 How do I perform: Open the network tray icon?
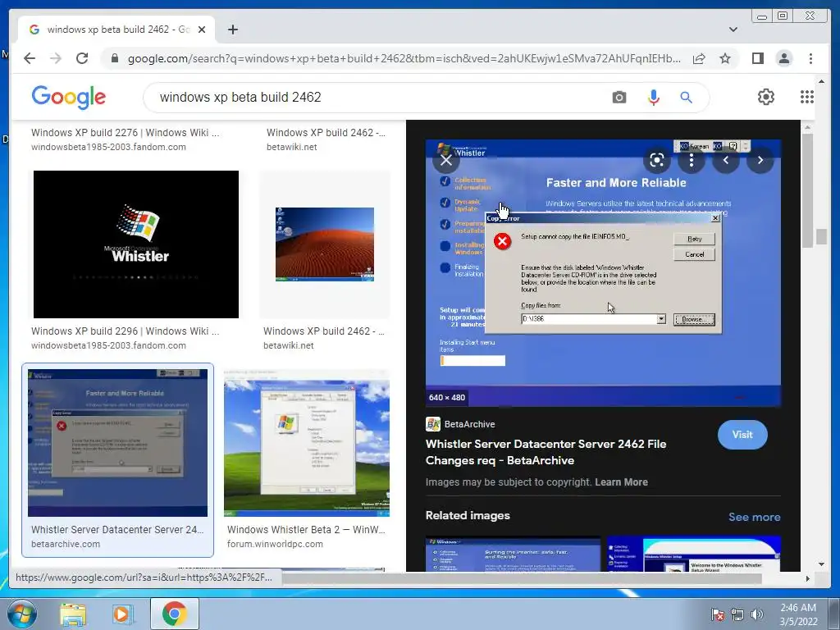click(x=737, y=614)
